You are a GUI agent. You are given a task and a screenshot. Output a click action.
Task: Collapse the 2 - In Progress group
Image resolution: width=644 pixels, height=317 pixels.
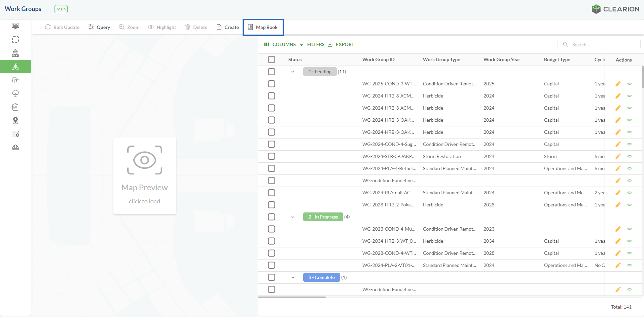[x=293, y=217]
